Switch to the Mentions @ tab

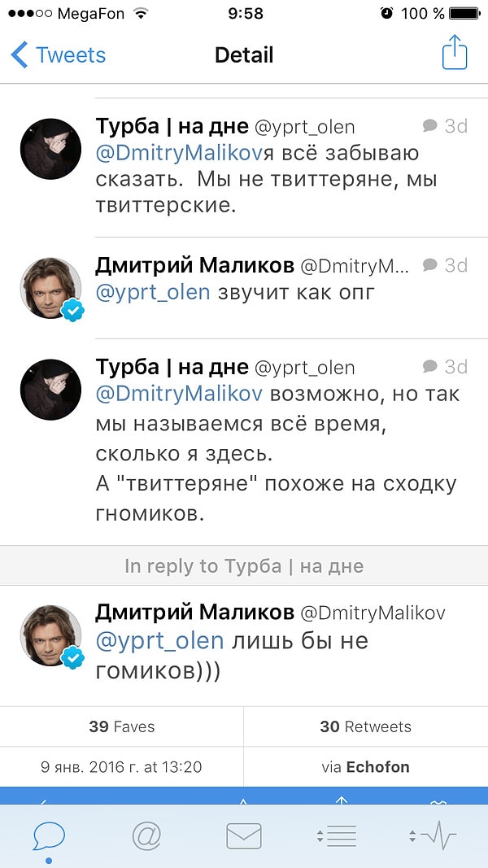[146, 838]
